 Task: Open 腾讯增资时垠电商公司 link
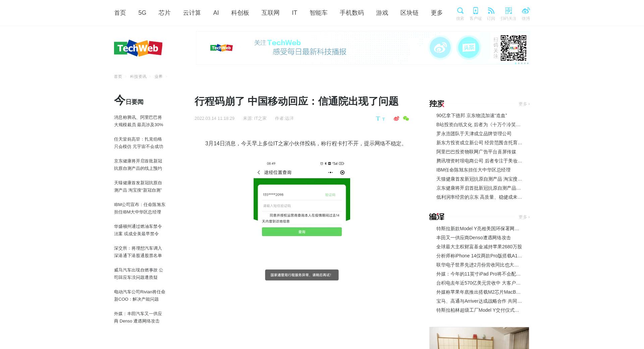click(479, 161)
